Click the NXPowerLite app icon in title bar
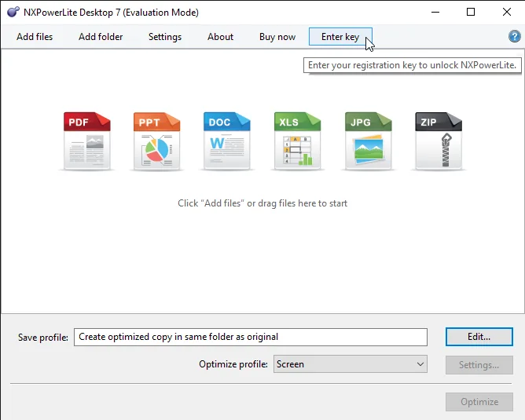Image resolution: width=525 pixels, height=420 pixels. (x=13, y=12)
